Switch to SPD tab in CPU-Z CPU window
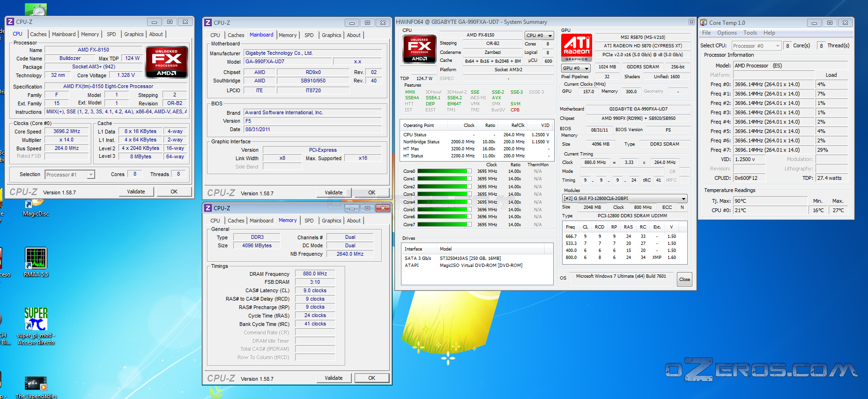This screenshot has height=399, width=868. pyautogui.click(x=111, y=34)
